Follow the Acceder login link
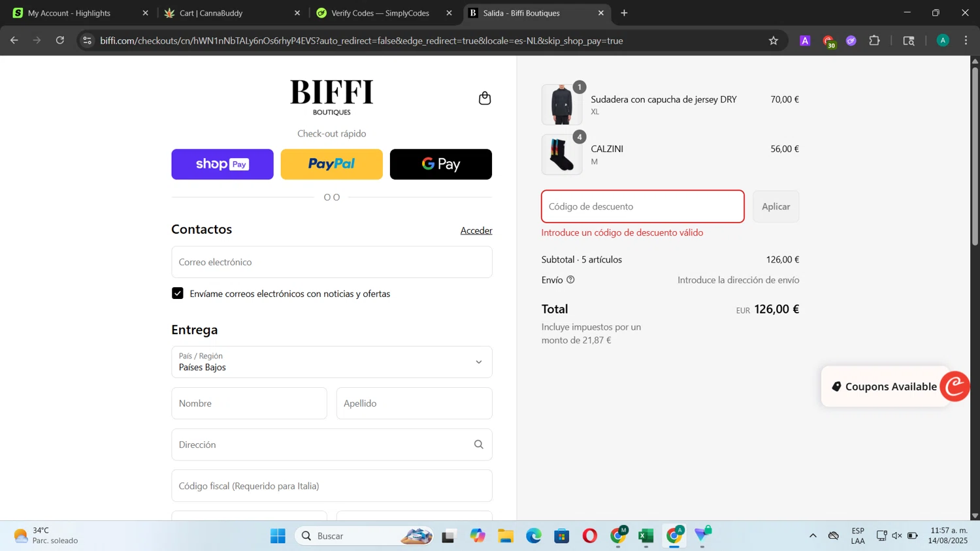Viewport: 980px width, 551px height. click(x=476, y=230)
